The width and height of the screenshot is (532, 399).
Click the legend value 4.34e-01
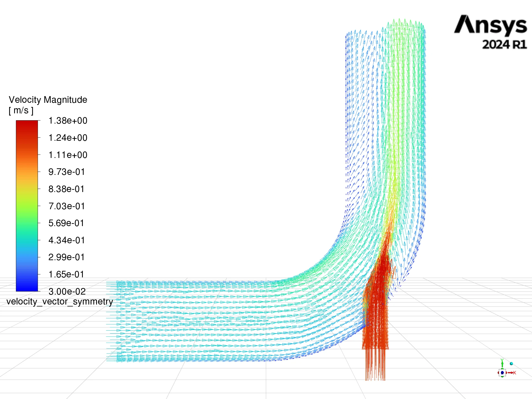[66, 240]
